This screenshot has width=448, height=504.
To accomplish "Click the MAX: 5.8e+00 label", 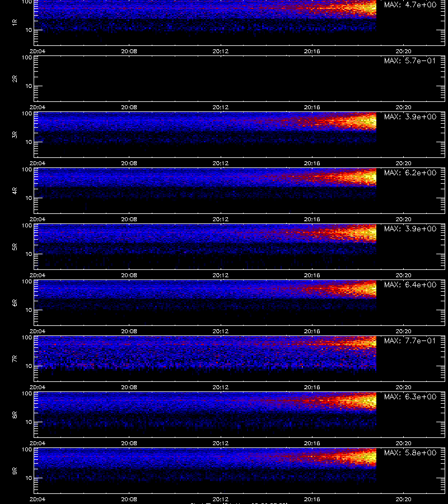I will 410,452.
